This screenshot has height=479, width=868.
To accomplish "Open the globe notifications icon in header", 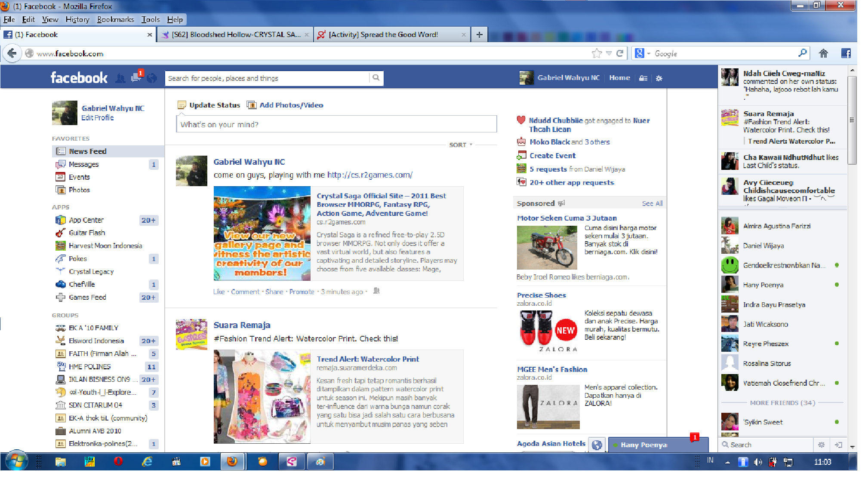I will 151,78.
